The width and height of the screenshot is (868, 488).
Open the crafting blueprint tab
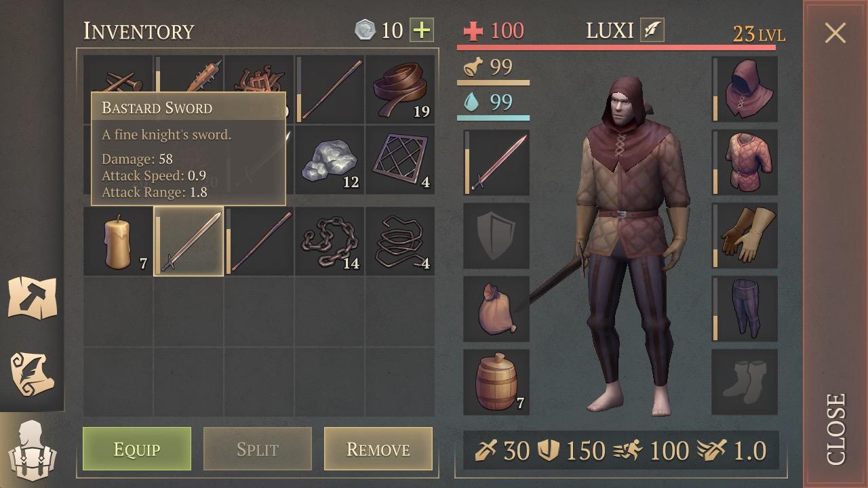point(32,297)
